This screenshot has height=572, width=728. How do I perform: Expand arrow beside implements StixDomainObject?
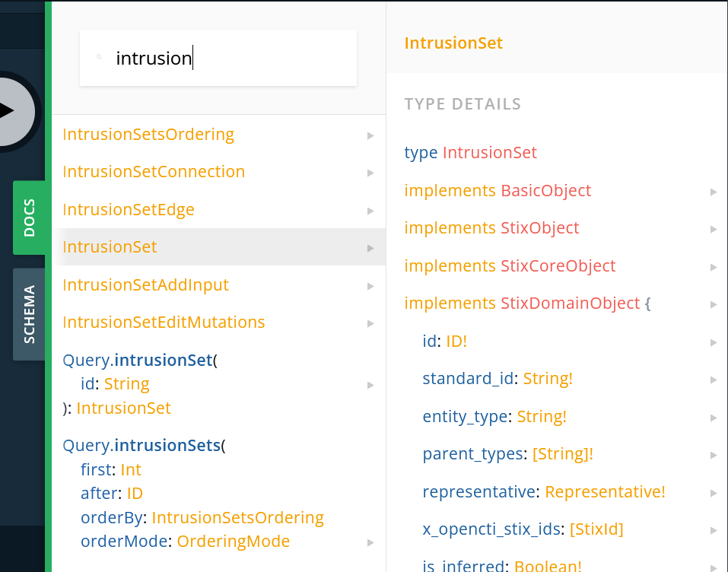click(x=714, y=304)
